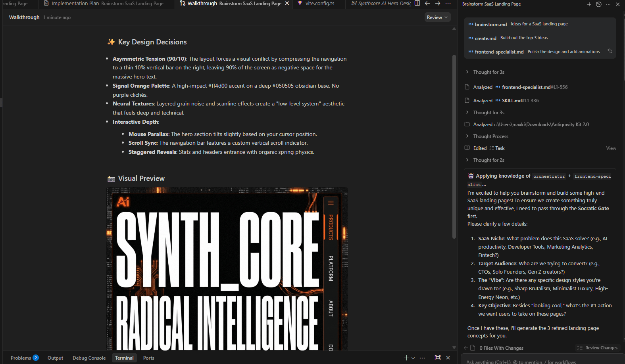Open the Ports panel tab

click(x=149, y=358)
